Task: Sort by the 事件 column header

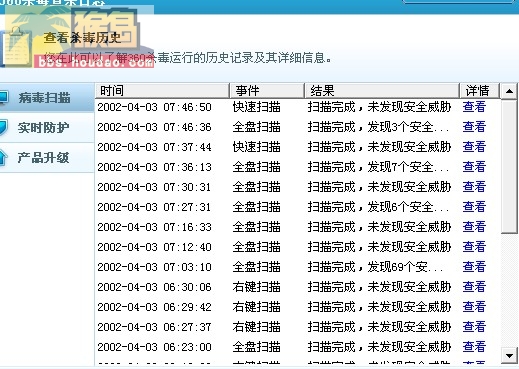Action: click(267, 91)
